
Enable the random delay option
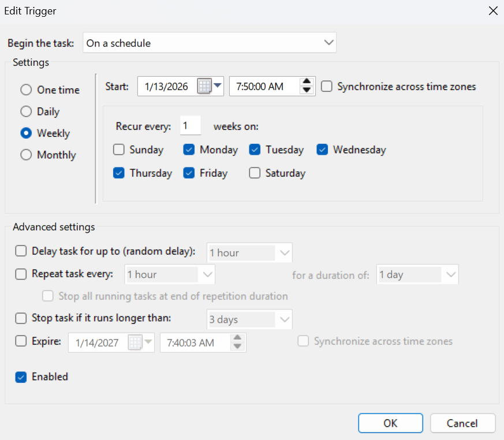click(21, 251)
